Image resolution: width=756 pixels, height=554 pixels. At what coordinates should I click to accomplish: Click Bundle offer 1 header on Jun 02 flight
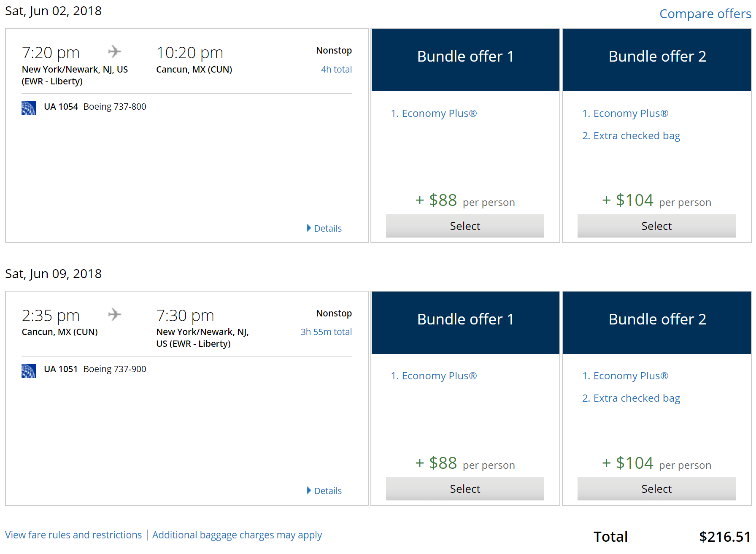[465, 57]
